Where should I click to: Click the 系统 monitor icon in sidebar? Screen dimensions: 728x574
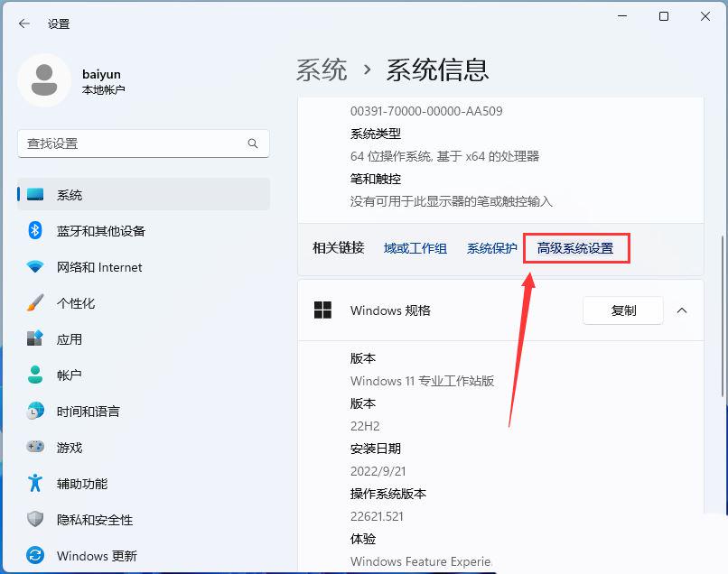(x=35, y=194)
